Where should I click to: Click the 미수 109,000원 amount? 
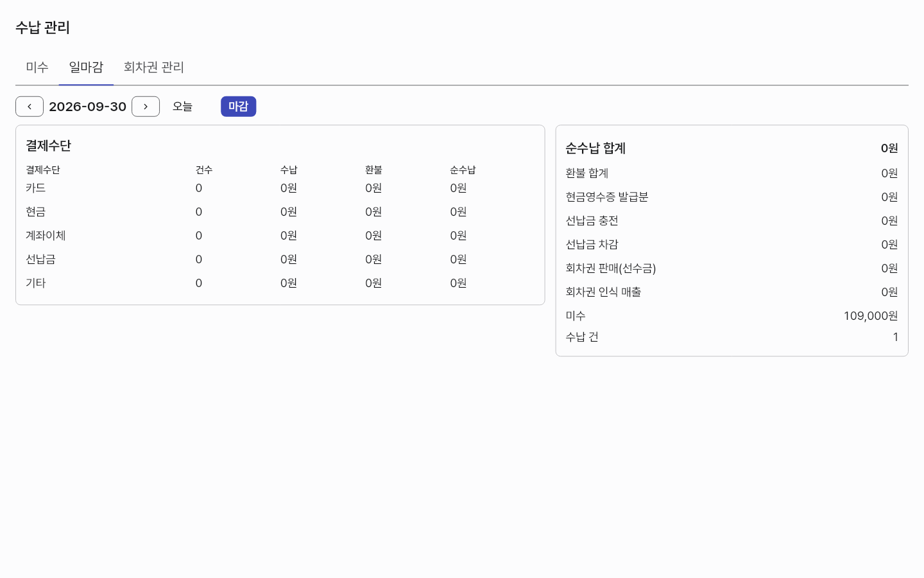coord(871,316)
